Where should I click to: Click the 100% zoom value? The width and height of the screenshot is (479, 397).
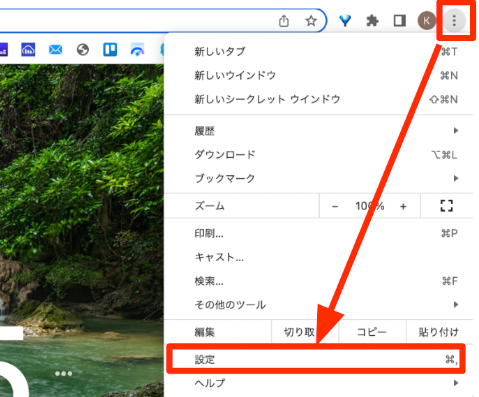[369, 206]
